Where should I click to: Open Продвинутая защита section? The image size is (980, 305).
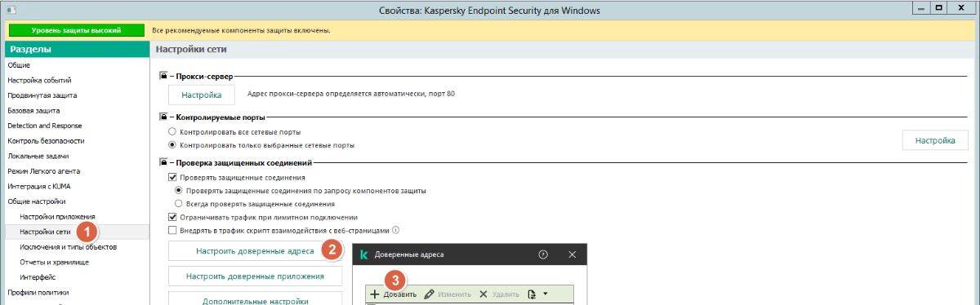[42, 95]
